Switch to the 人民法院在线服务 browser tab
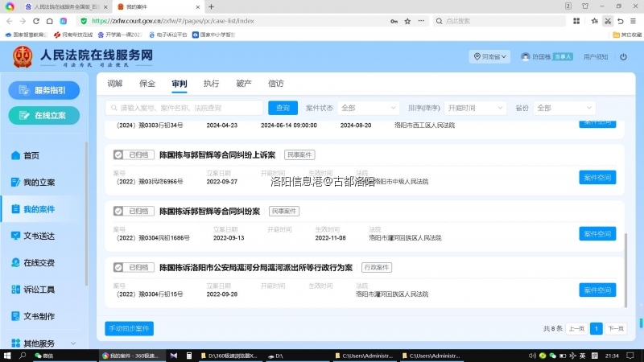The image size is (644, 362). click(x=66, y=7)
